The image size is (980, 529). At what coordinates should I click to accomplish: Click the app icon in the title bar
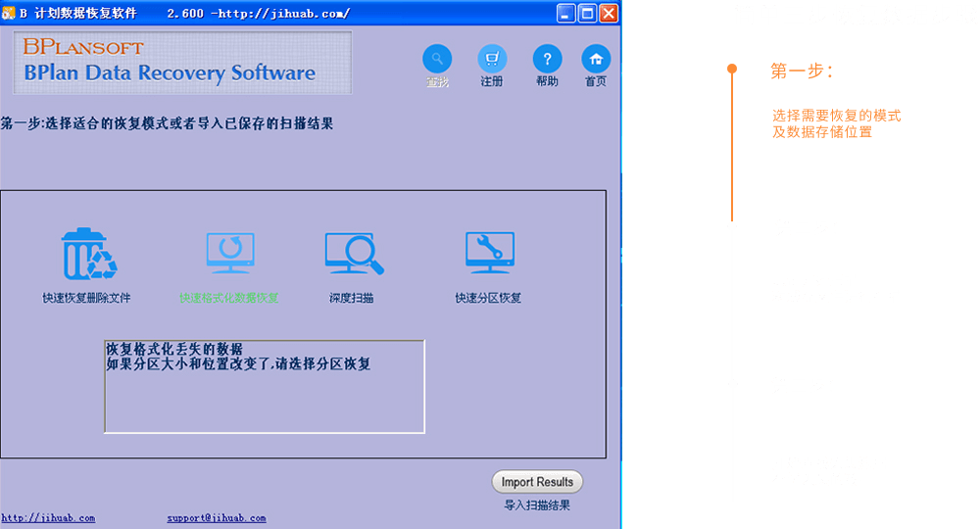[x=9, y=14]
